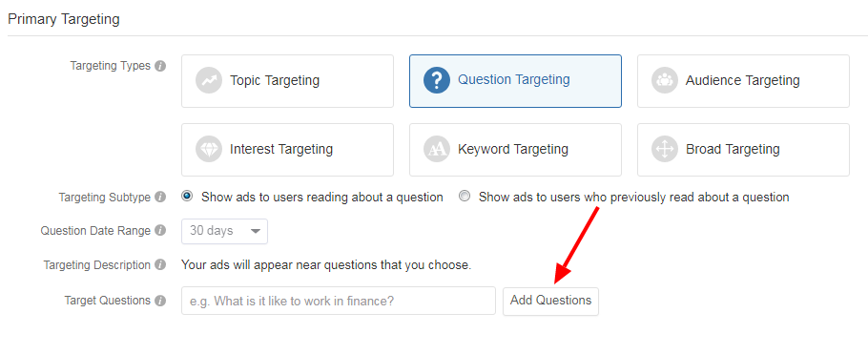Choose the Topic Targeting option card
This screenshot has width=868, height=355.
click(287, 81)
